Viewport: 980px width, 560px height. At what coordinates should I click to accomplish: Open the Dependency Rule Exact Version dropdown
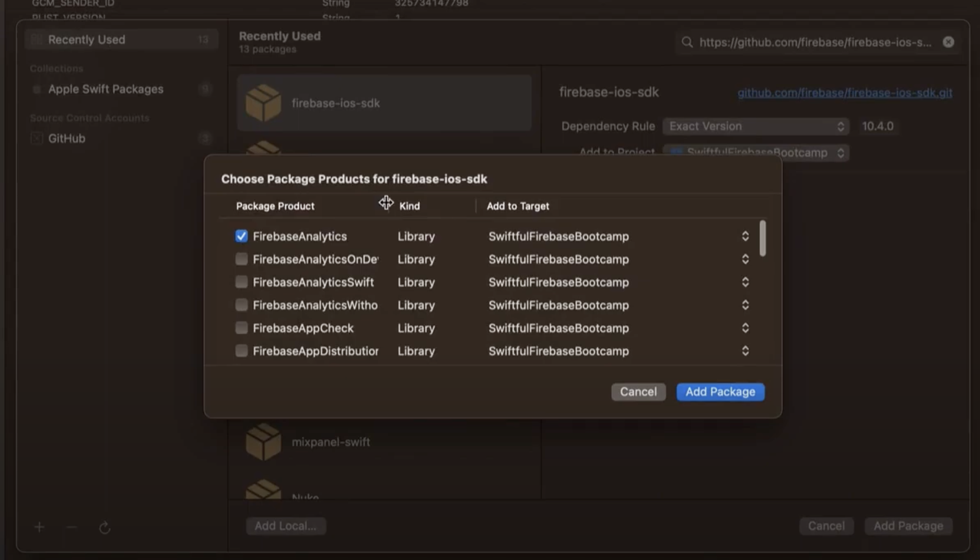(755, 126)
